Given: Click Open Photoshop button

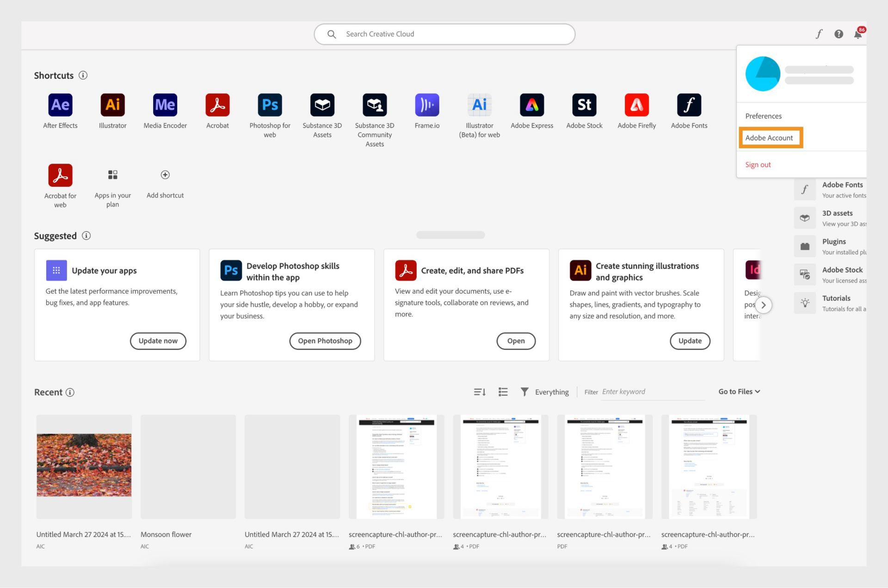Looking at the screenshot, I should [325, 341].
